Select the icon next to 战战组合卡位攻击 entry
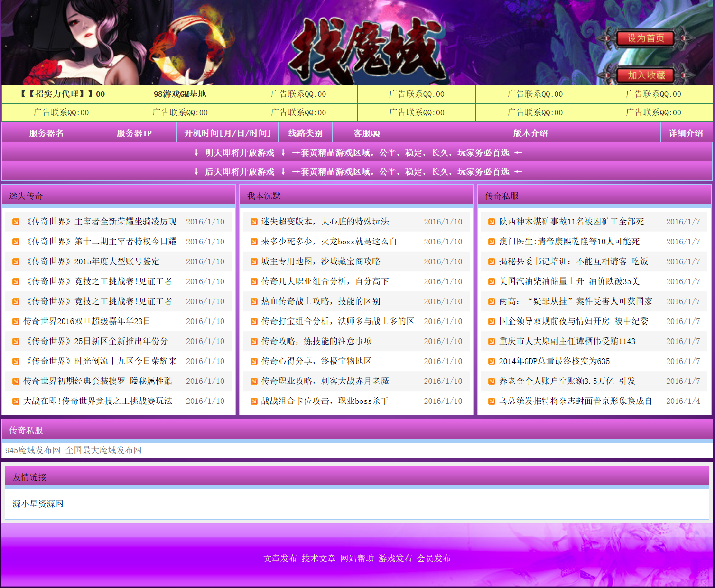Image resolution: width=715 pixels, height=588 pixels. pyautogui.click(x=253, y=401)
